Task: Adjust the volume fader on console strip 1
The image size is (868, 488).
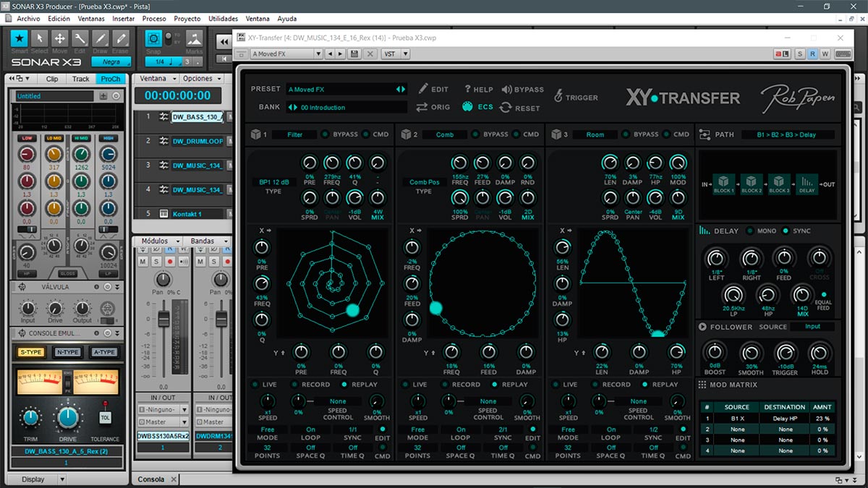Action: pos(164,320)
